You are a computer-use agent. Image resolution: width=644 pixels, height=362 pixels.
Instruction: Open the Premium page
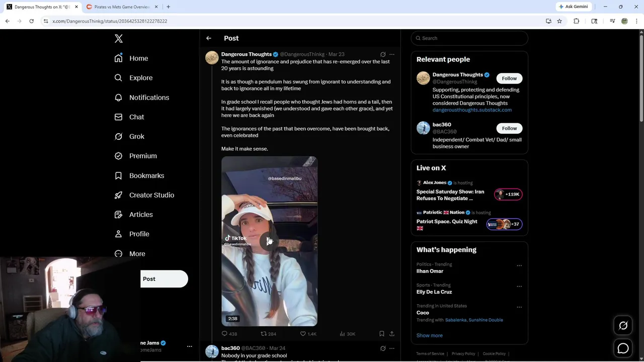(x=136, y=156)
